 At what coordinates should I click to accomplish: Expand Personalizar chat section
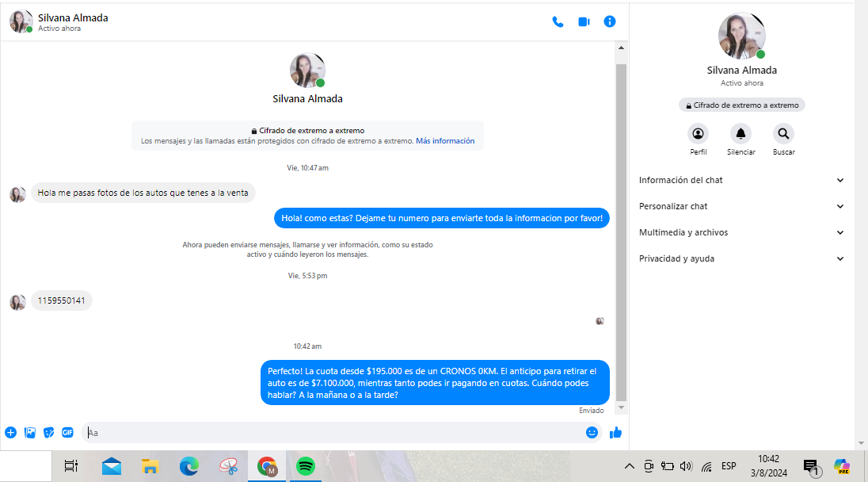(x=741, y=206)
